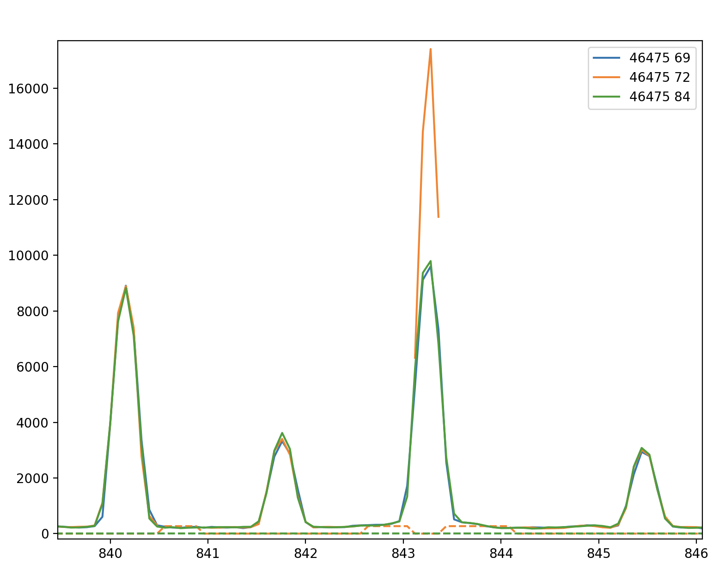Click the peak top near x=840.2
The image size is (719, 588).
coord(126,286)
